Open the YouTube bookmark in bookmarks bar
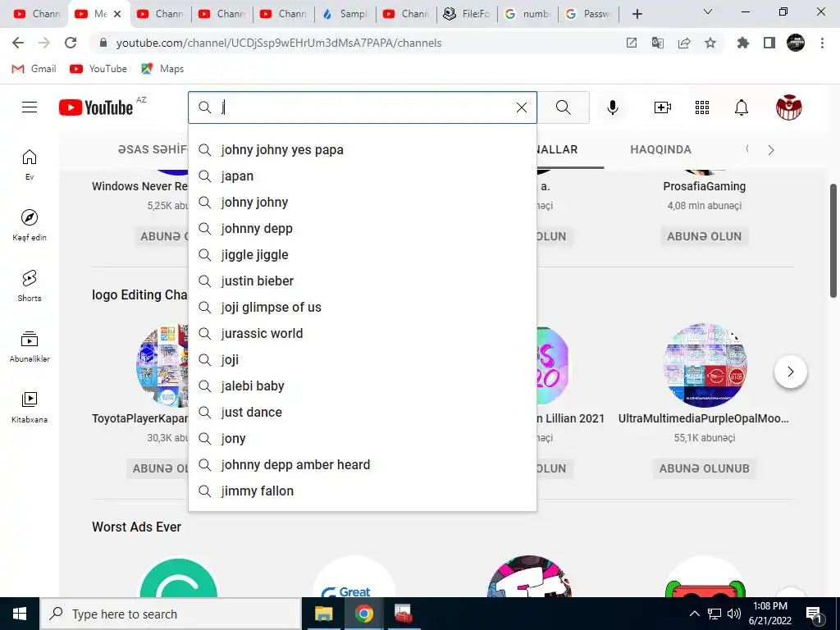 coord(98,69)
